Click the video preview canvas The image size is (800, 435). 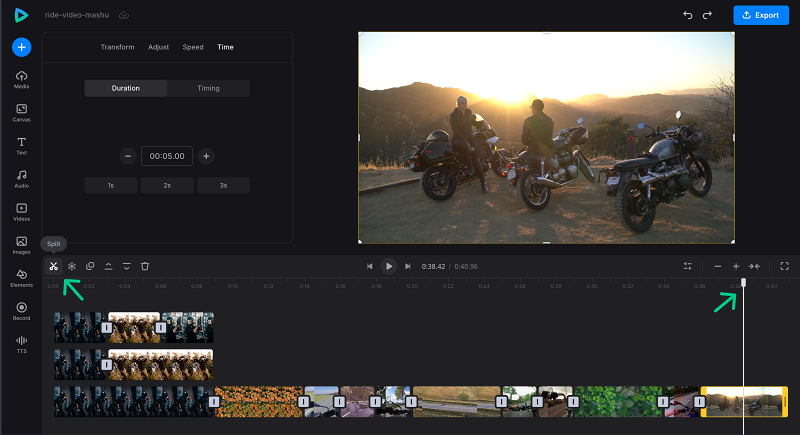tap(546, 138)
